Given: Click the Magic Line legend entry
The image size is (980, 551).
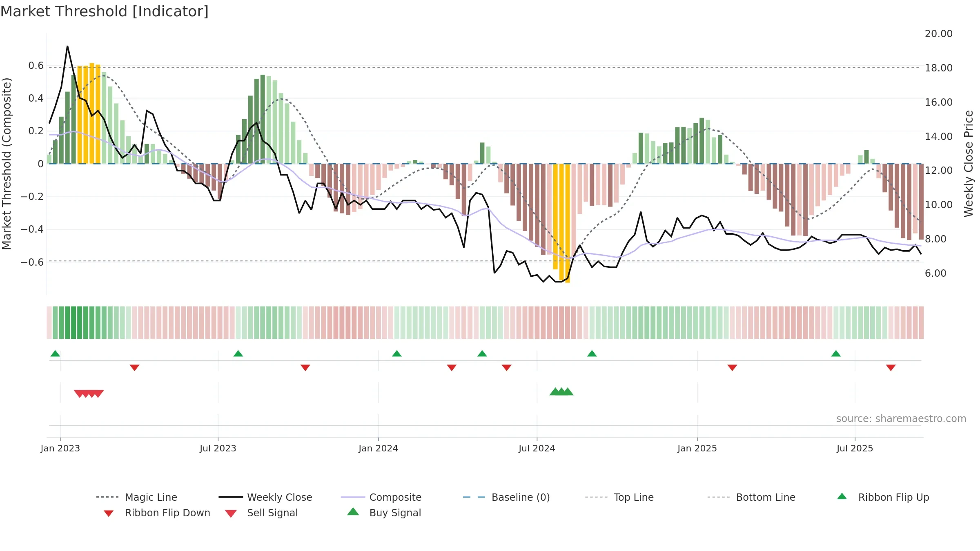Looking at the screenshot, I should coord(136,497).
